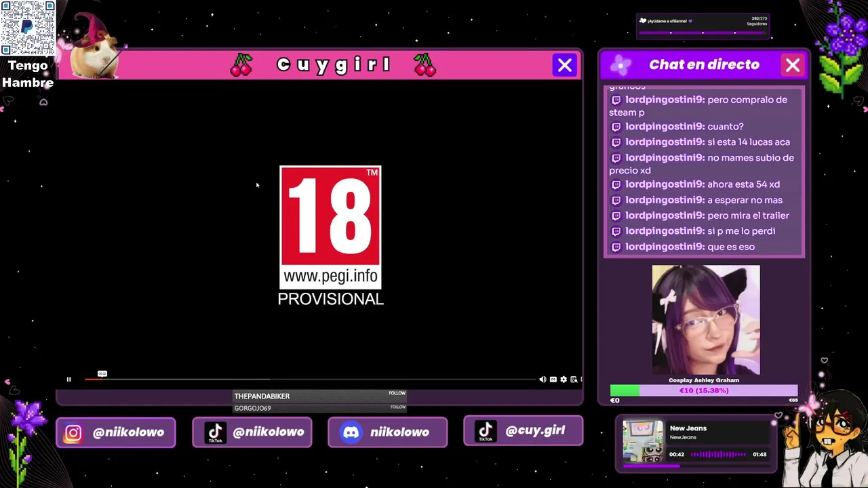Click the Twitch icon beside "si p me lo perdi"
Screen dimensions: 868x488
pos(616,231)
